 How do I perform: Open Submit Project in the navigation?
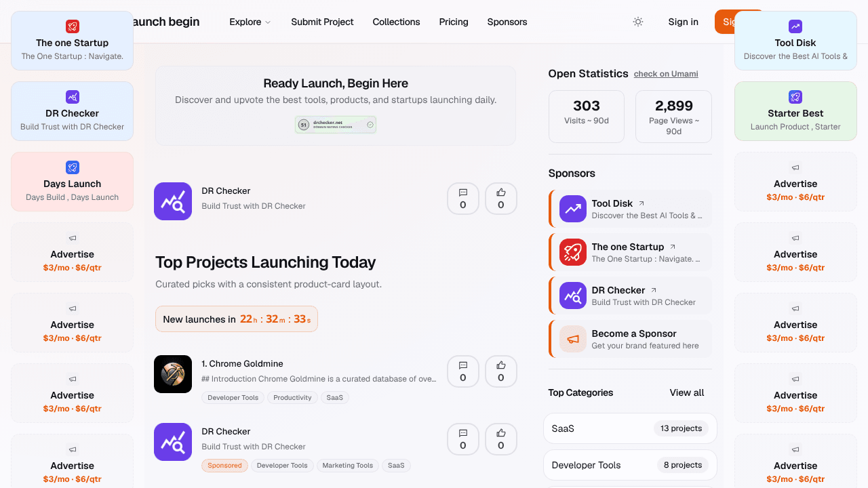[x=322, y=22]
